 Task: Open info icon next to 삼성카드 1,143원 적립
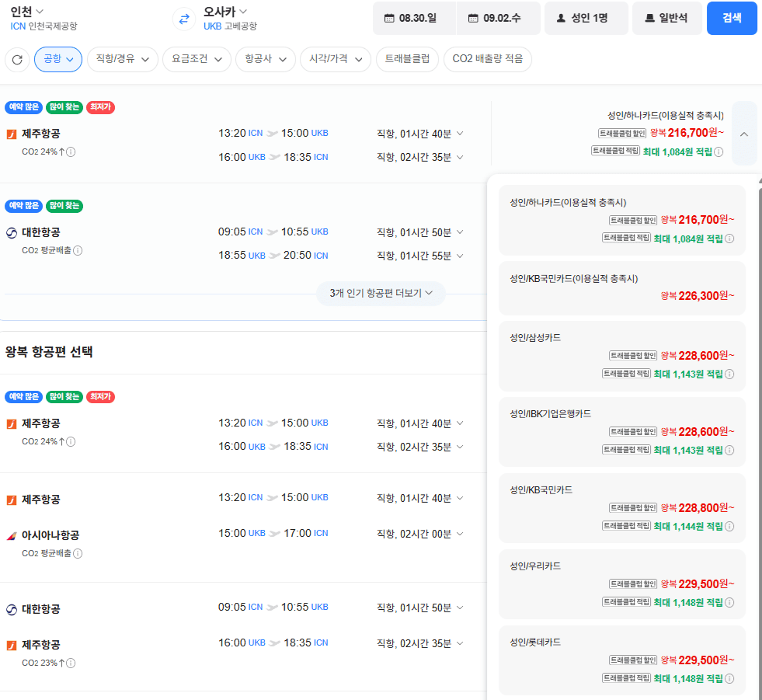729,374
